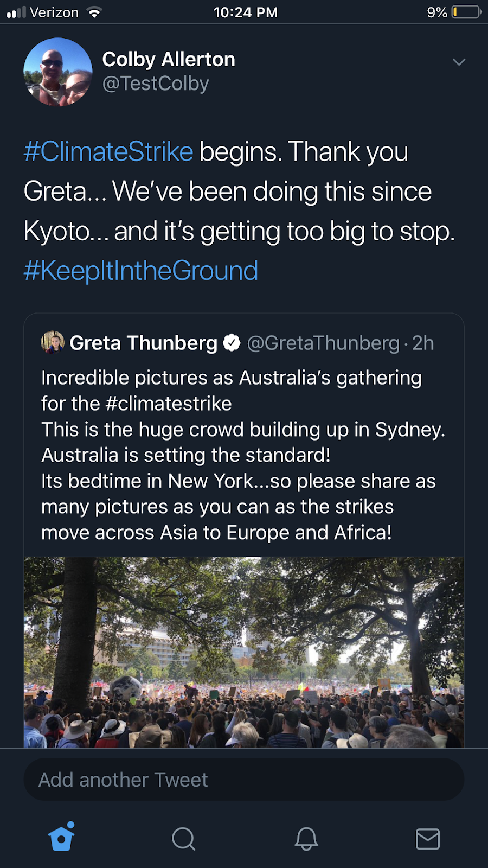The image size is (488, 868).
Task: Open the Notifications bell tab
Action: (306, 839)
